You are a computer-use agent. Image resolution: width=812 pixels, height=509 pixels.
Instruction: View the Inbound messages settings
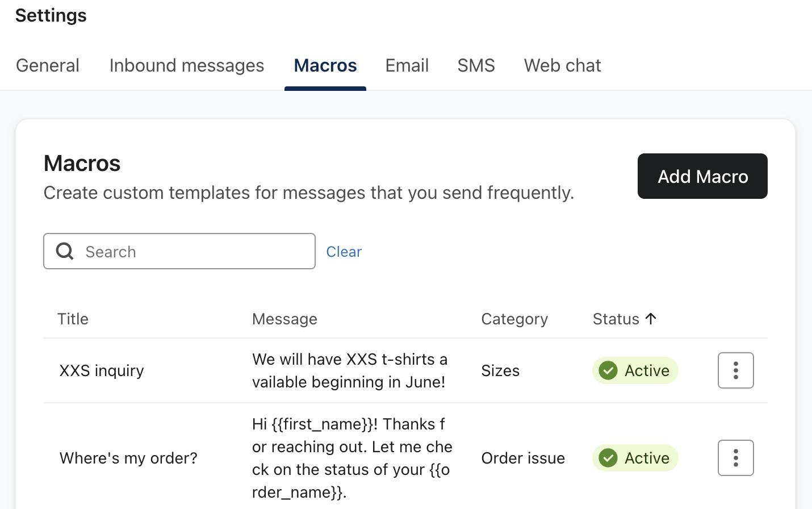click(186, 65)
